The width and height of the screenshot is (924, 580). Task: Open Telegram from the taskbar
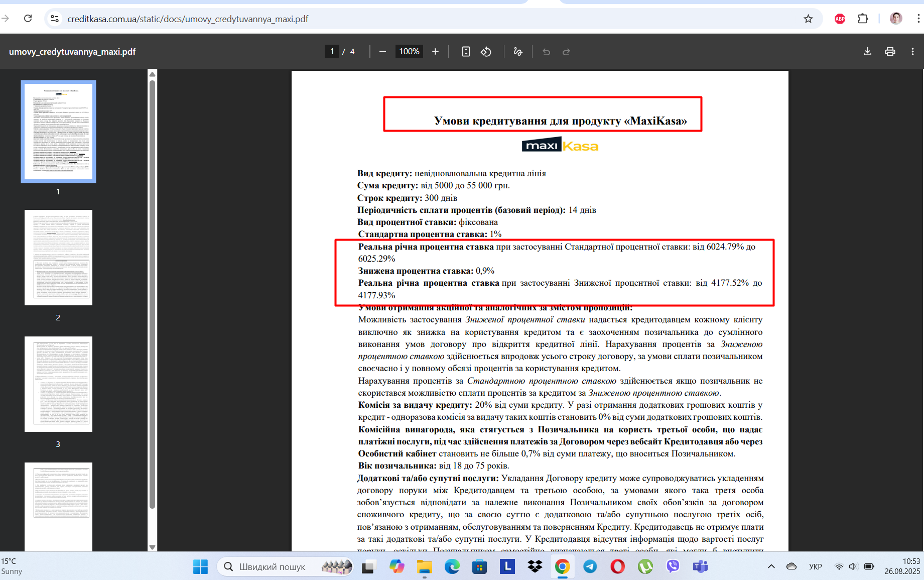590,566
